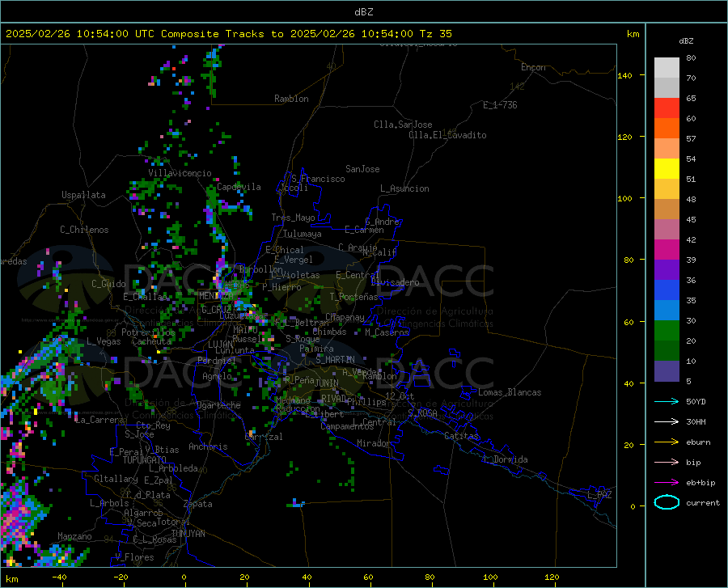Click the cyan 'current' ellipse in legend
Screen dimensions: 728x588
(x=667, y=502)
